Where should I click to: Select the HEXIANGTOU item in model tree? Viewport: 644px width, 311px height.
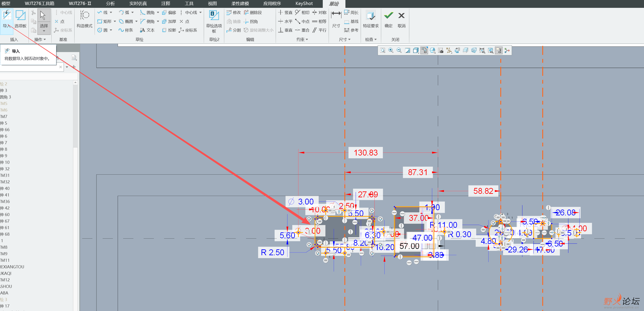12,267
